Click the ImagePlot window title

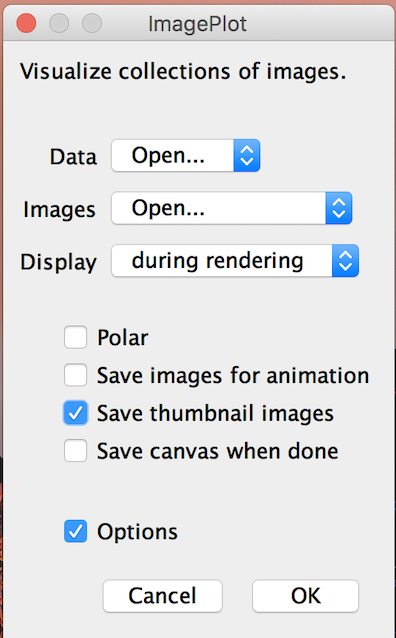197,24
